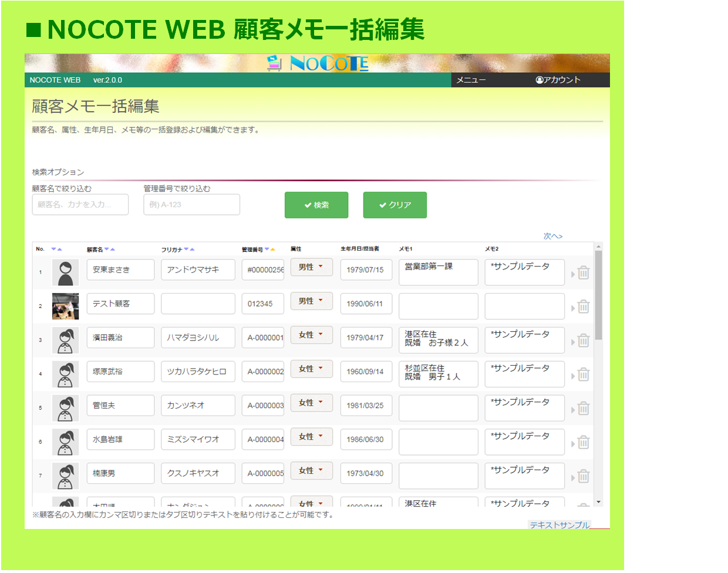The width and height of the screenshot is (728, 573).
Task: Delete the テスト顧客 row using trash icon
Action: 583,307
